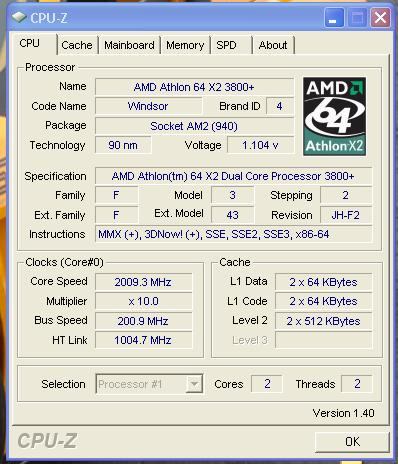
Task: Click the Dual Core Processor 3800+ specification field
Action: (233, 176)
